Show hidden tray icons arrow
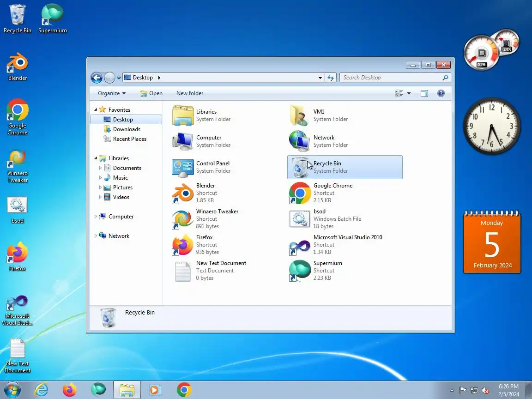The height and width of the screenshot is (399, 532). tap(452, 391)
